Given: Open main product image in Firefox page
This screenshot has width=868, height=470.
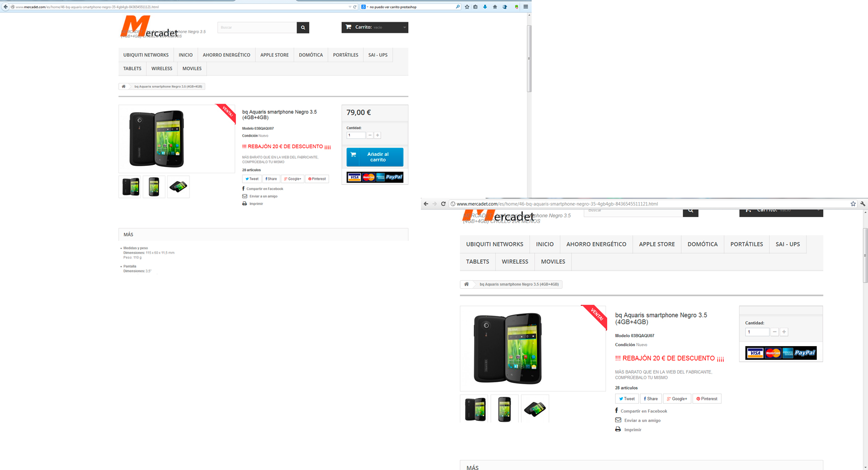Looking at the screenshot, I should click(x=177, y=139).
